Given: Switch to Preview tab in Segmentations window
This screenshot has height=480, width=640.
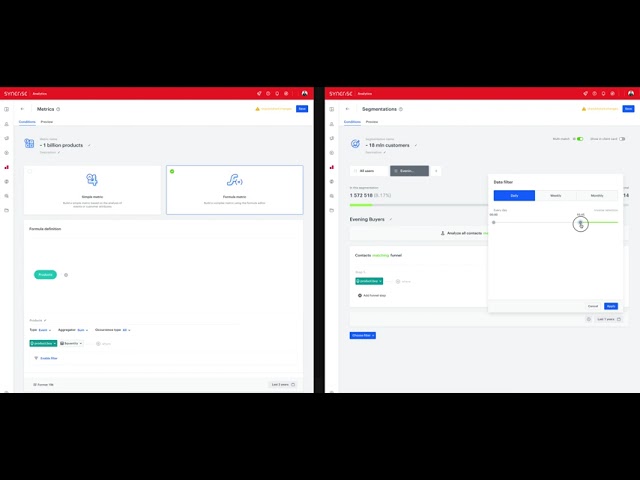Looking at the screenshot, I should [x=372, y=122].
